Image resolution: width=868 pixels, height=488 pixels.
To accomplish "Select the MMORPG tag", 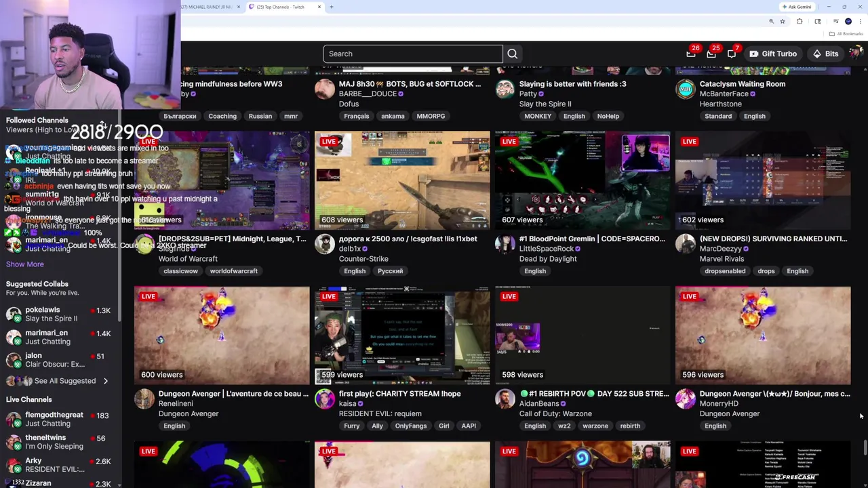I will 431,116.
